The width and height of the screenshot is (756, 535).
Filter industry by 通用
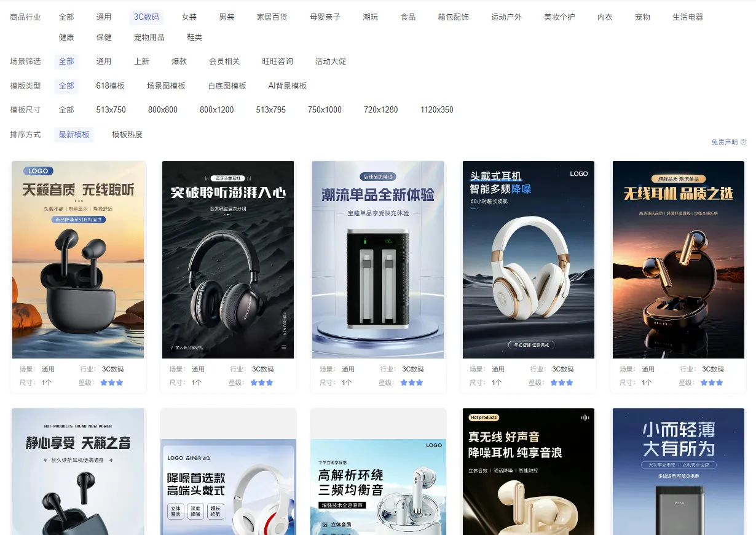click(x=104, y=17)
